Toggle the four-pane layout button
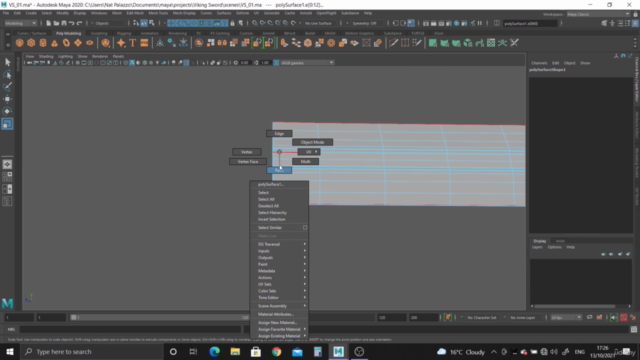Screen dimensions: 640x360 click(7, 177)
